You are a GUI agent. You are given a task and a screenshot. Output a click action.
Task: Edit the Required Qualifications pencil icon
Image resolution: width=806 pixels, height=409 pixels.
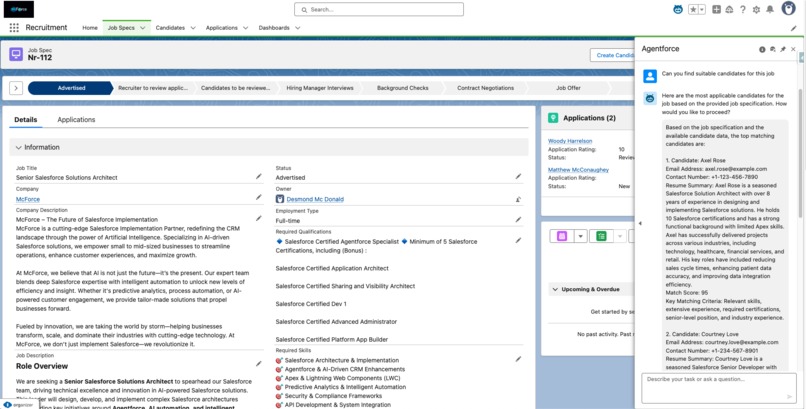(519, 240)
